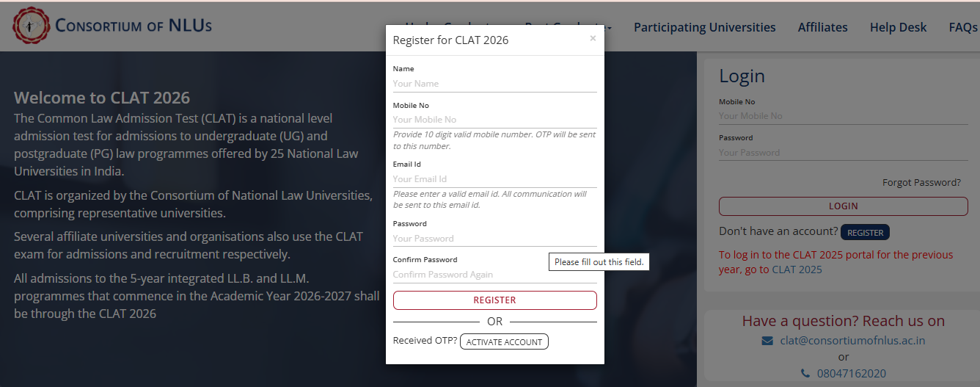Click the phone icon beside helpline number

[x=805, y=373]
